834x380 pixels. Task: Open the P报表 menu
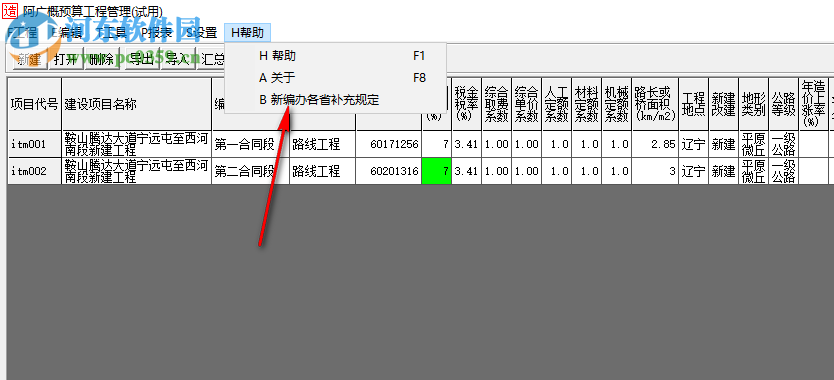[156, 33]
